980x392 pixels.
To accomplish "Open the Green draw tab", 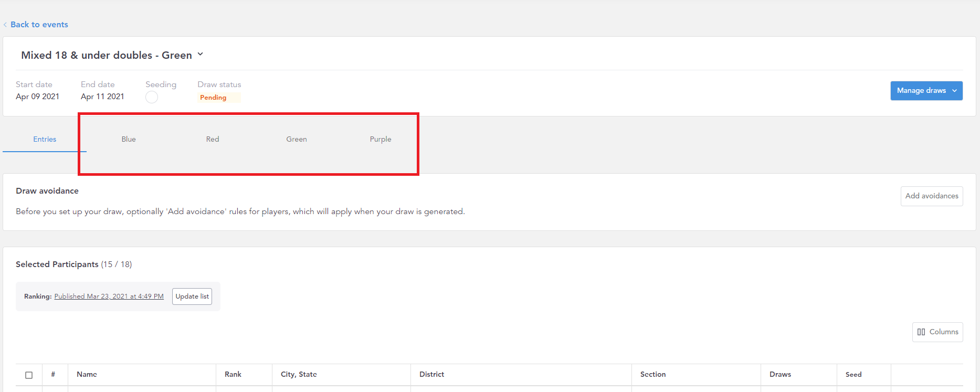I will tap(297, 139).
